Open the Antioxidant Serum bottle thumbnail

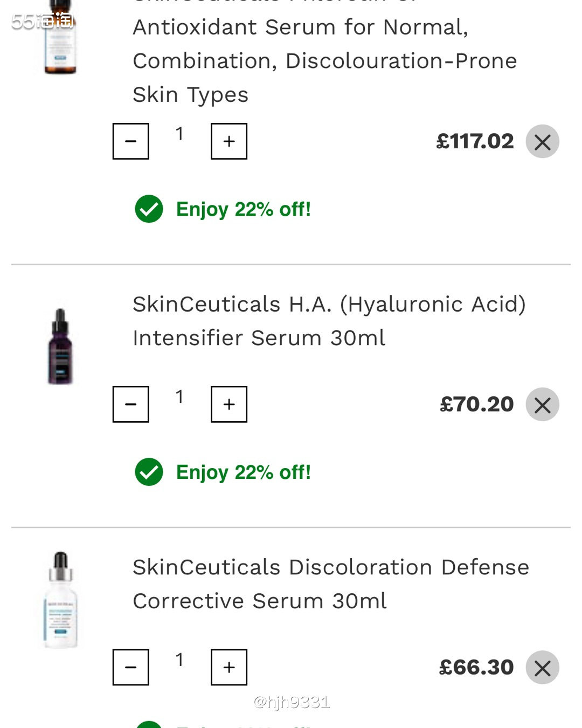(60, 37)
